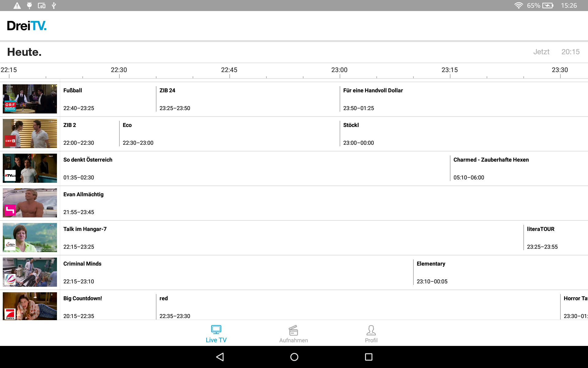This screenshot has width=588, height=368.
Task: Select the ServusTV channel thumbnail
Action: click(x=30, y=237)
